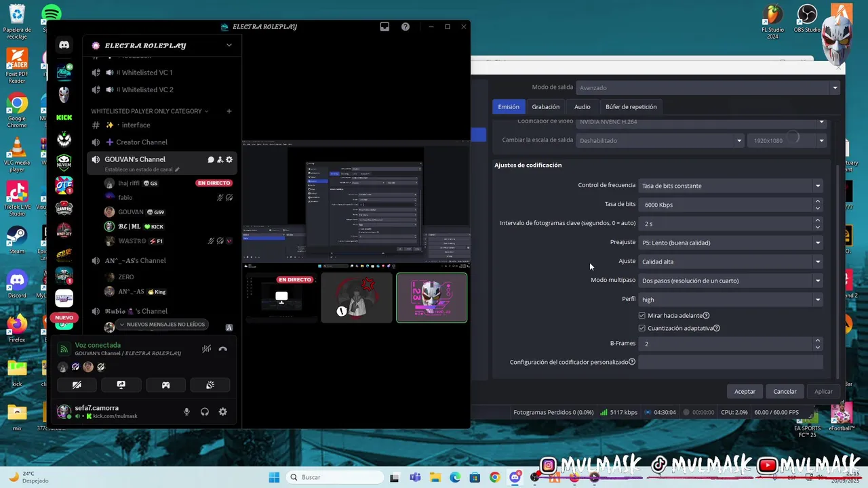Open the KICK server in Discord sidebar
The image size is (868, 488).
click(x=64, y=117)
